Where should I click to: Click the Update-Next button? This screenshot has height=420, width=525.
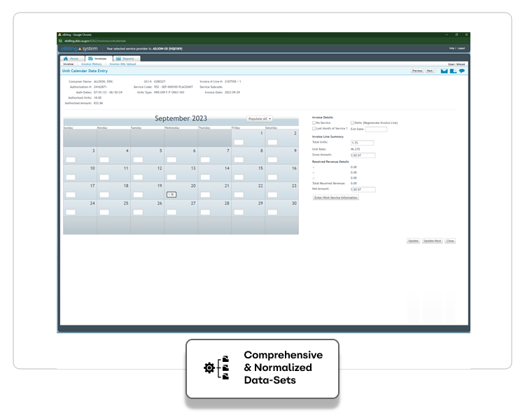(432, 241)
